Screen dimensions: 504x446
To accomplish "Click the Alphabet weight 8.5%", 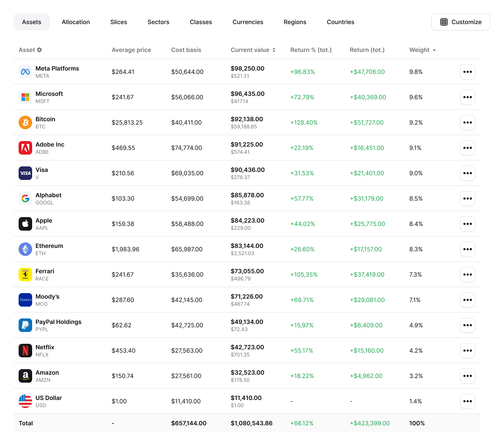I will [x=416, y=199].
